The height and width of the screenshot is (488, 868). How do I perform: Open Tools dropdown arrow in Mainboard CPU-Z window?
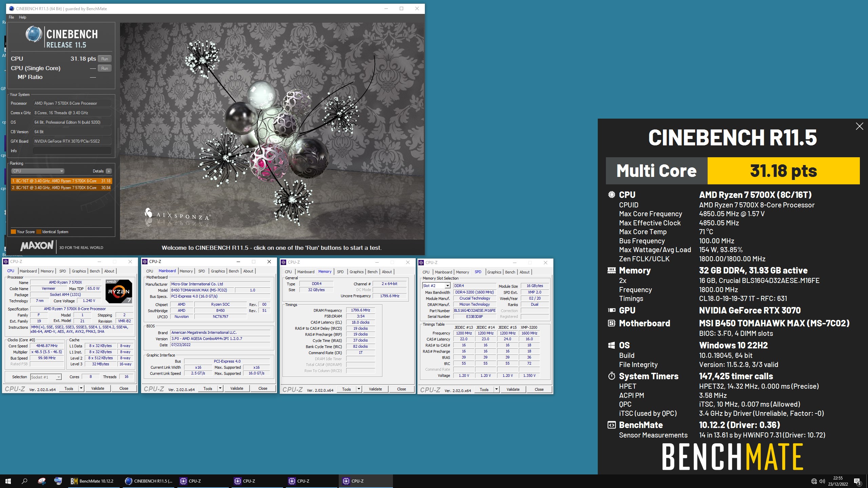coord(220,388)
